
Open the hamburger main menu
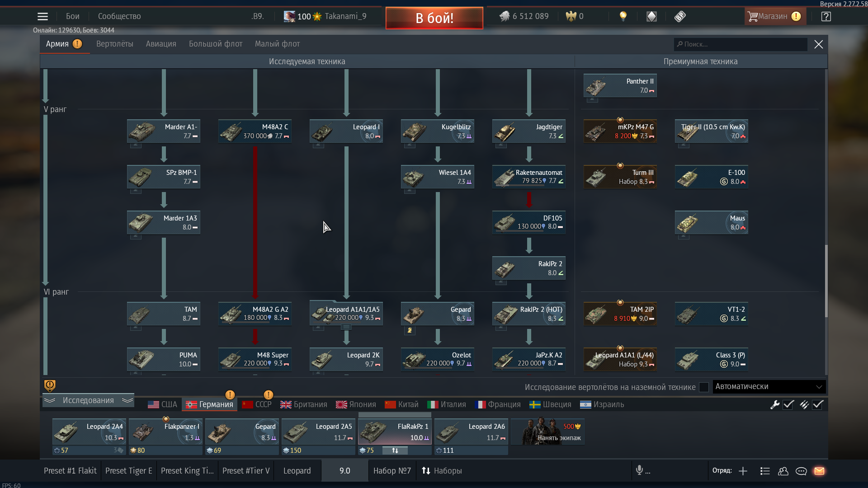click(42, 17)
